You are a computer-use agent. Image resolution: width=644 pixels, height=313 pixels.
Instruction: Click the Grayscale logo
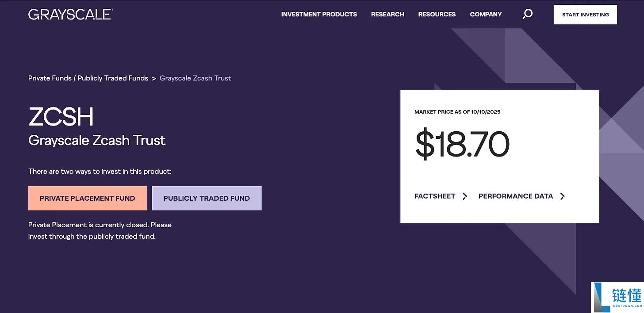[70, 14]
